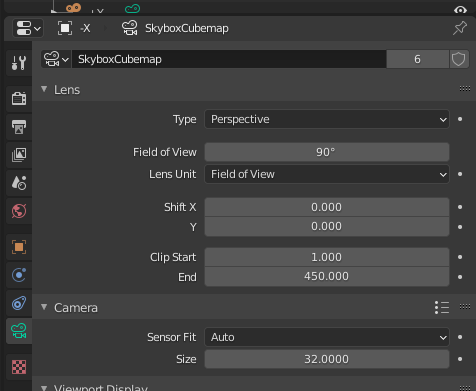The image size is (476, 391).
Task: Open the Texture properties checker icon
Action: pyautogui.click(x=19, y=367)
